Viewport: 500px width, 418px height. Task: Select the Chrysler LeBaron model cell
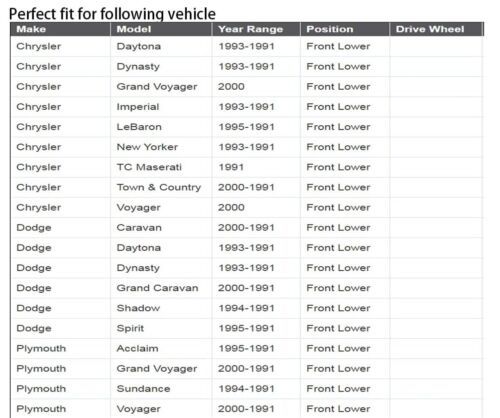[x=161, y=127]
